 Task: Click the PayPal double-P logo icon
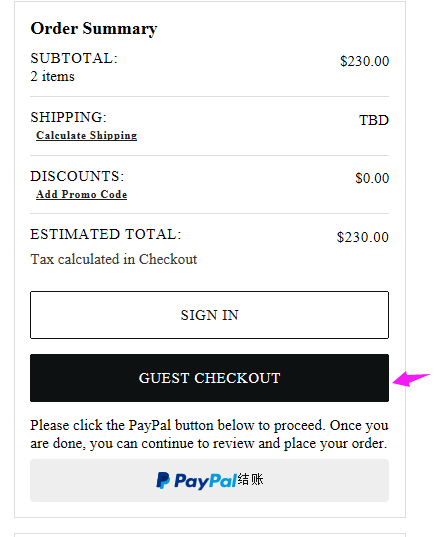click(163, 480)
